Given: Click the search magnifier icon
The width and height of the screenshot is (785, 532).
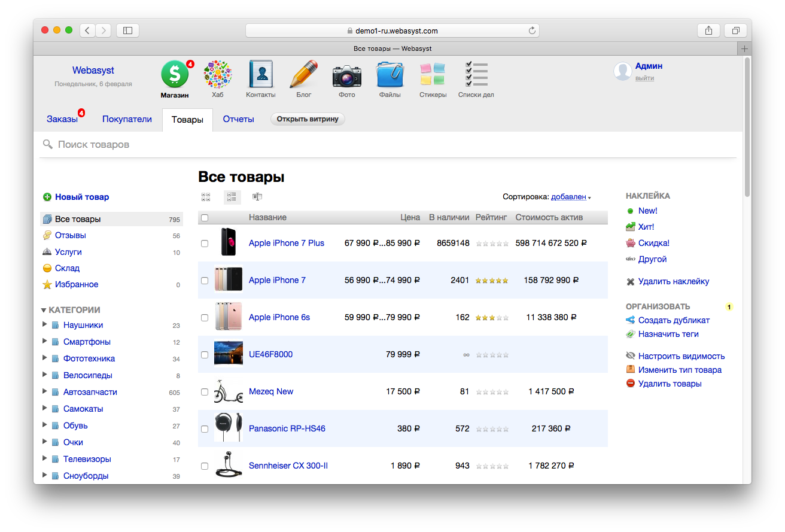Looking at the screenshot, I should click(x=48, y=144).
